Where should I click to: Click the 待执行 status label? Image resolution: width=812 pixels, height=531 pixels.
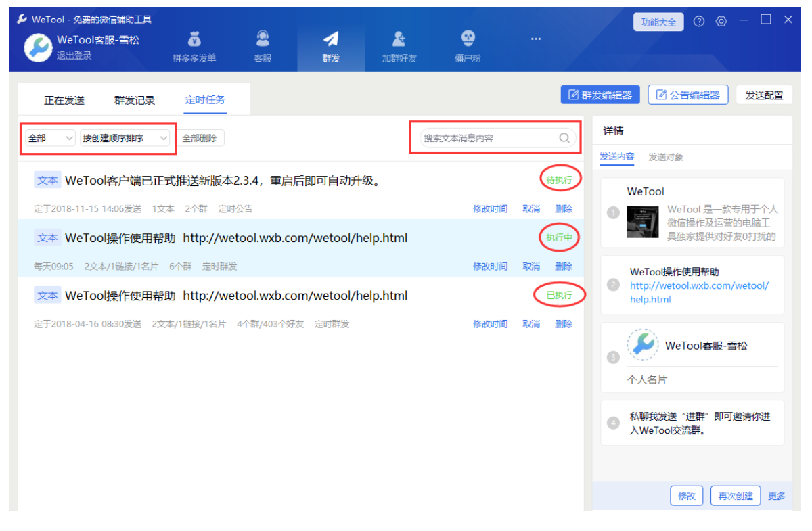[x=560, y=180]
